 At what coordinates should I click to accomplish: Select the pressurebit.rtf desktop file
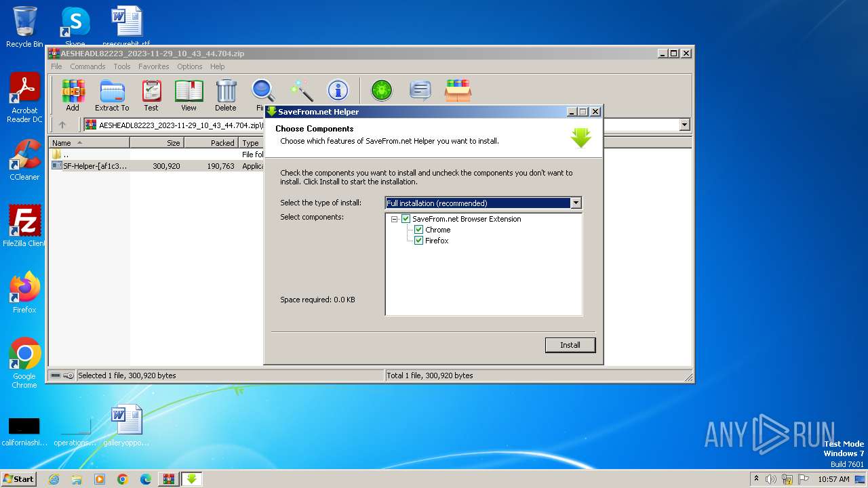pyautogui.click(x=126, y=27)
